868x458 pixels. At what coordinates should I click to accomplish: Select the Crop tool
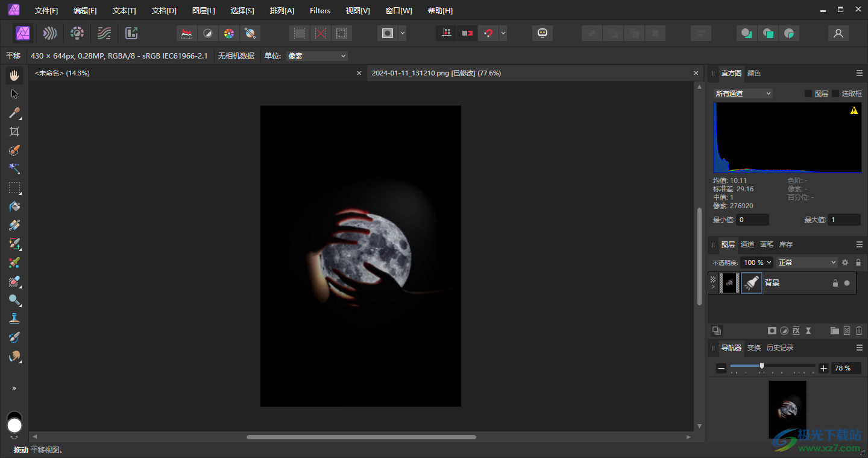click(14, 132)
